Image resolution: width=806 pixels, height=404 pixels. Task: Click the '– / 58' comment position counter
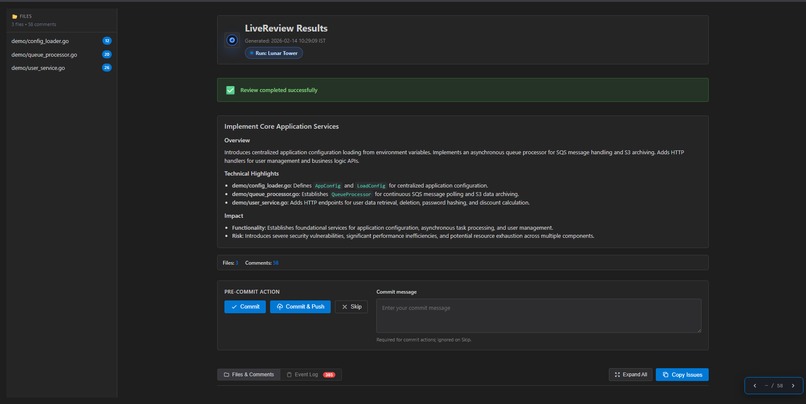click(774, 385)
